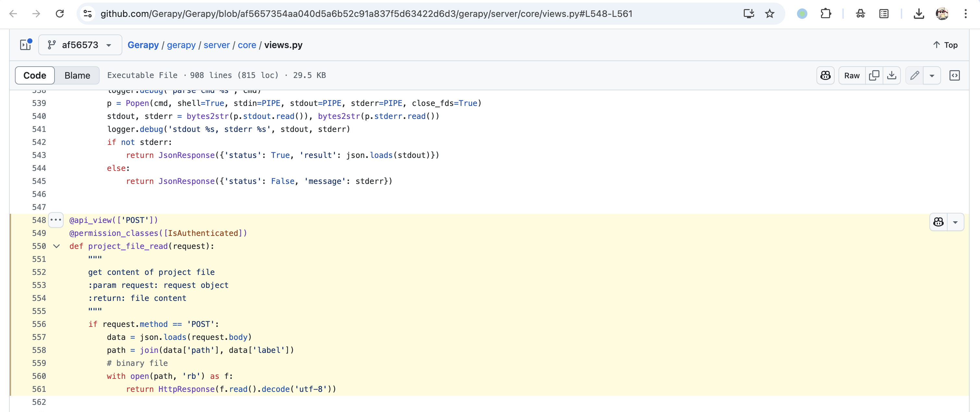Open line 548 actions menu

pyautogui.click(x=56, y=220)
